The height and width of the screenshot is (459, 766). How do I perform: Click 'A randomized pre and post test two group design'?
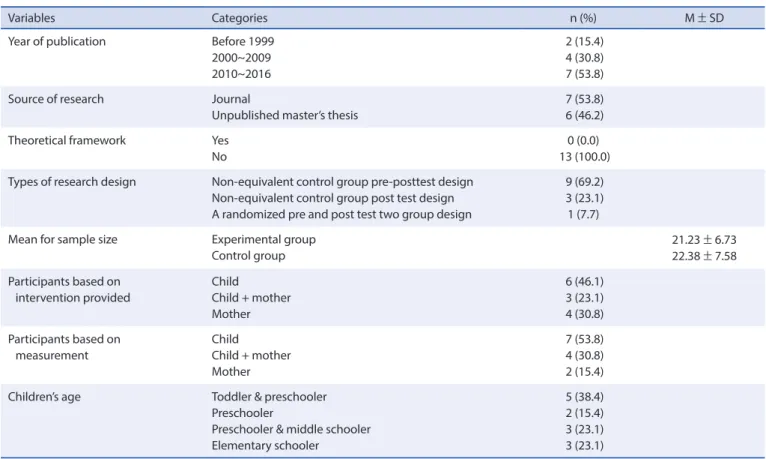(341, 214)
